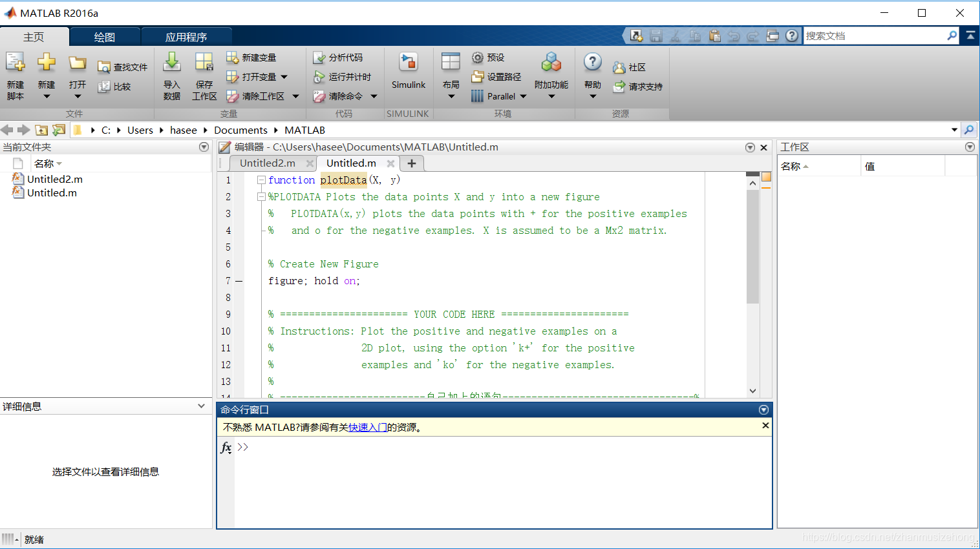Open Workspace (工作区) panel actions menu

point(970,147)
